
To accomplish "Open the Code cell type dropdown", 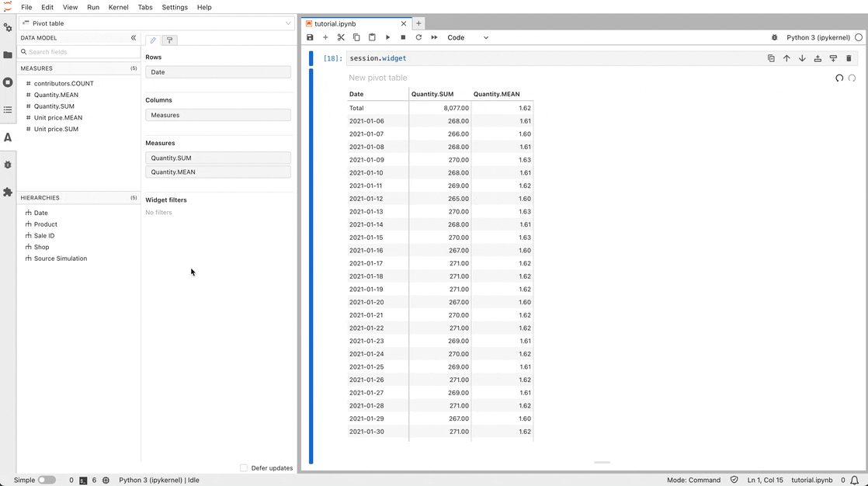I will 468,37.
